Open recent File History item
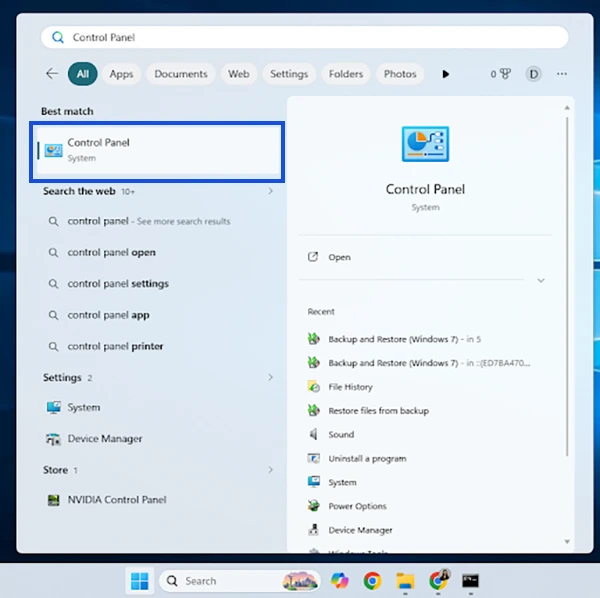This screenshot has height=598, width=600. click(x=340, y=387)
